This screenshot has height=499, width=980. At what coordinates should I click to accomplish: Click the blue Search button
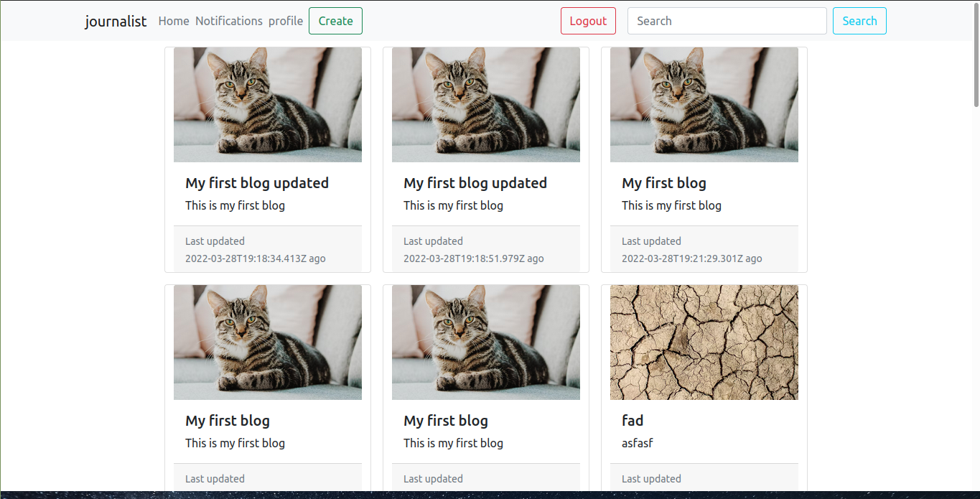click(x=859, y=21)
